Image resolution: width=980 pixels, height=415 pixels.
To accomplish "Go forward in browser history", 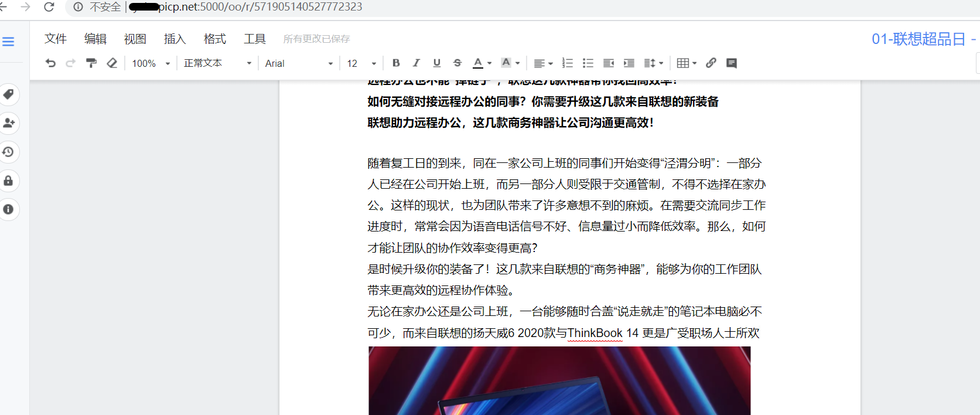I will tap(25, 7).
